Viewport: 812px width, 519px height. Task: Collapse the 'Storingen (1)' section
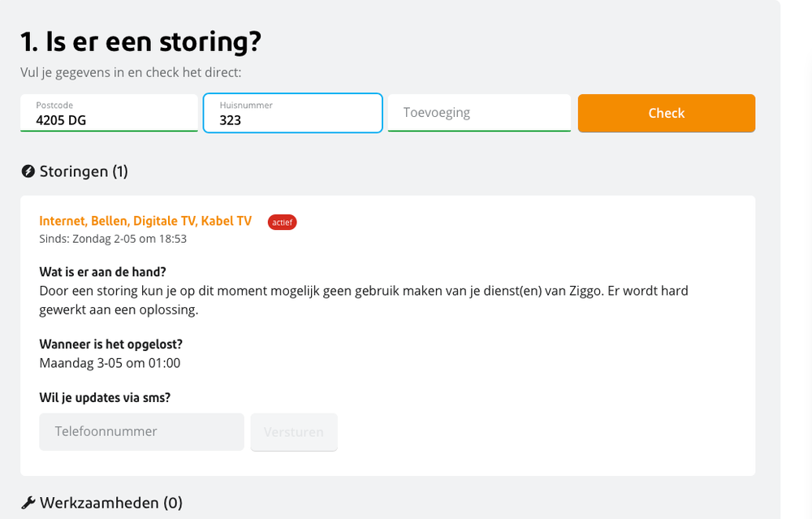click(x=80, y=171)
